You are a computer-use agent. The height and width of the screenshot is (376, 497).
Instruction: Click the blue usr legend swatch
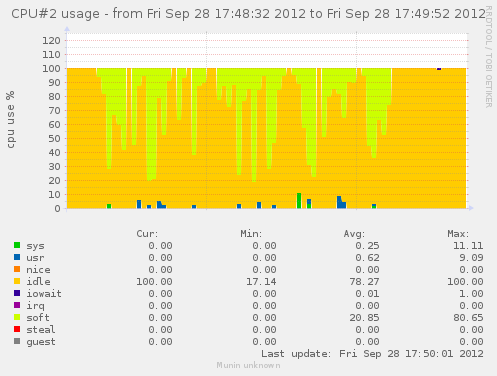click(17, 257)
